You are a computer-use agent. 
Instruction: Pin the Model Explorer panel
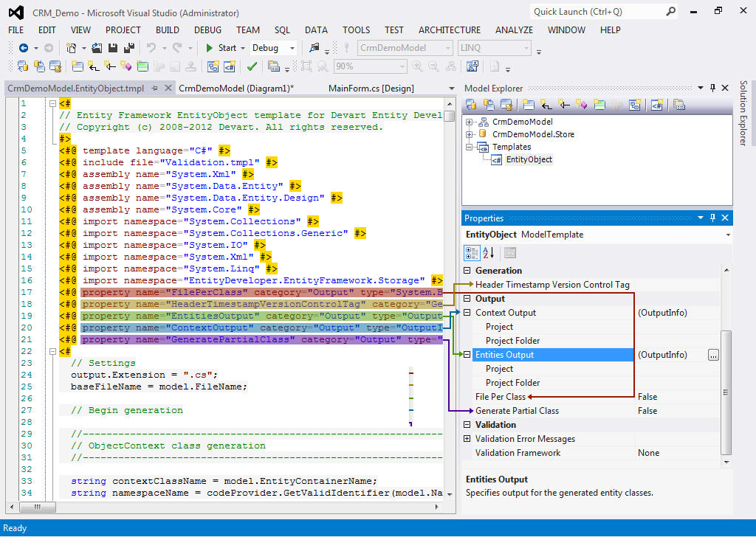click(x=712, y=89)
